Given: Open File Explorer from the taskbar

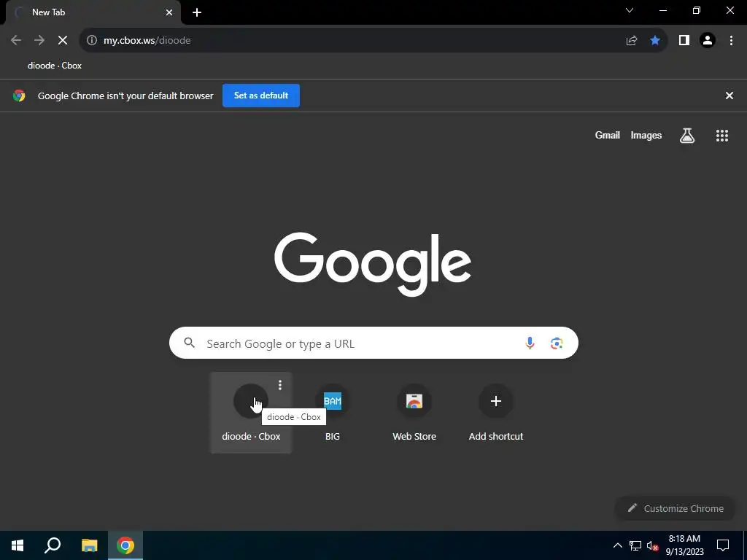Looking at the screenshot, I should coord(89,545).
